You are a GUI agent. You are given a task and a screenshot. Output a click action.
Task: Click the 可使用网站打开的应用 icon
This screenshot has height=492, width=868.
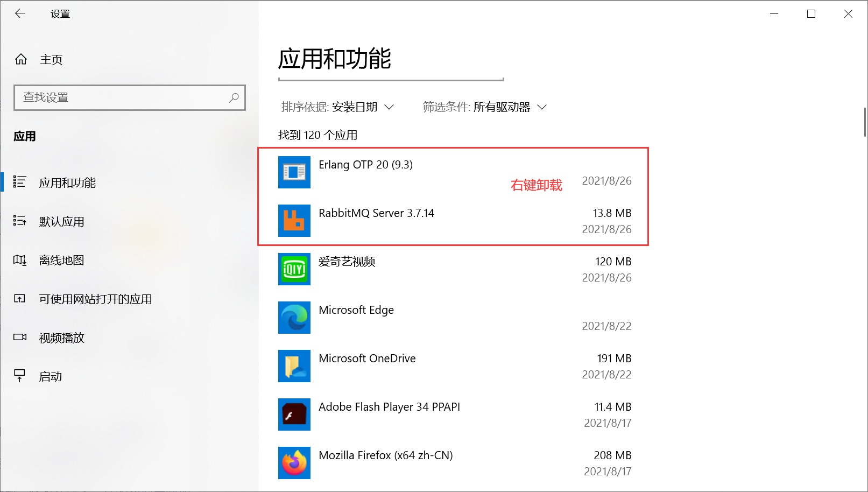click(19, 298)
